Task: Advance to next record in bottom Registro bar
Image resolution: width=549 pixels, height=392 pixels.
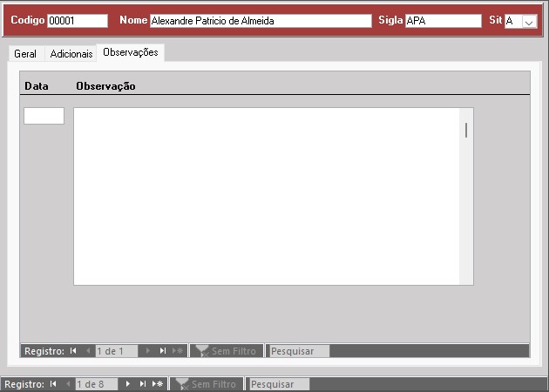Action: coord(128,384)
